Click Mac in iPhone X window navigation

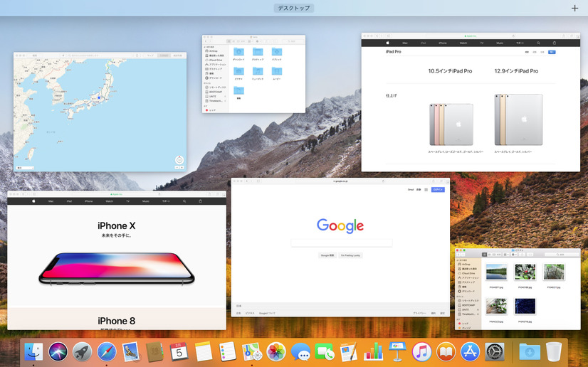tap(51, 201)
